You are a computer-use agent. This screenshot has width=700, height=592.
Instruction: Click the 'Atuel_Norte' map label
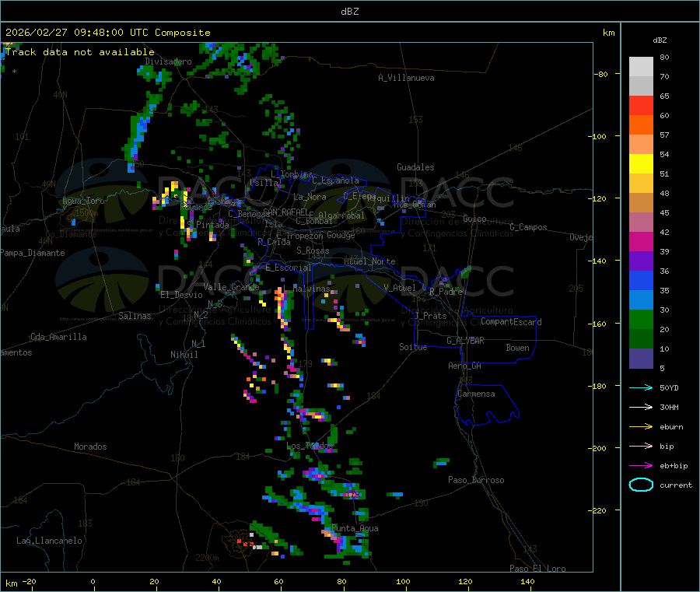click(369, 261)
